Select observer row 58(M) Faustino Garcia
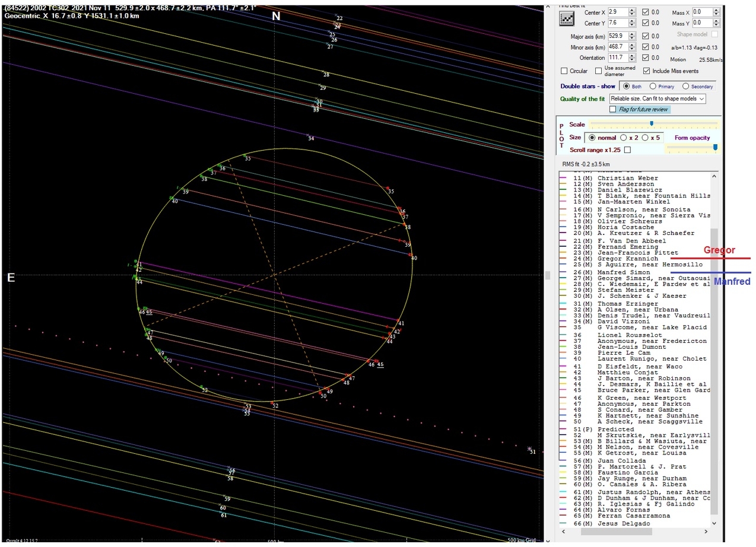Image resolution: width=756 pixels, height=547 pixels. click(634, 473)
